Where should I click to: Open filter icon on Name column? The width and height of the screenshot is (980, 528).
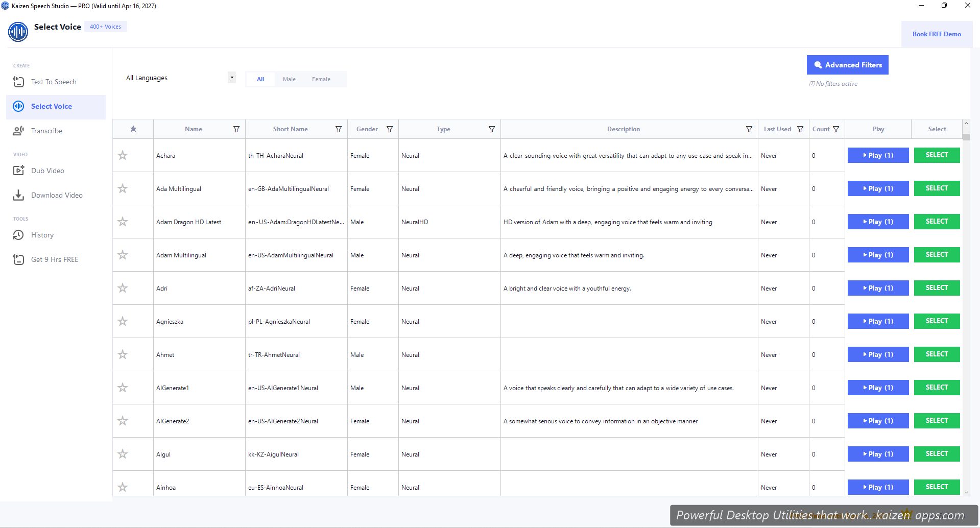[x=236, y=129]
